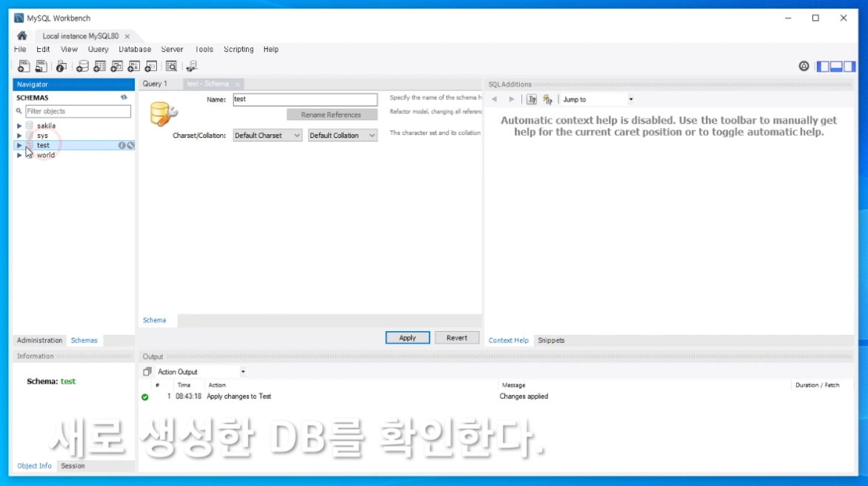Switch to the Administration tab
Screen dimensions: 868x486
(39, 340)
